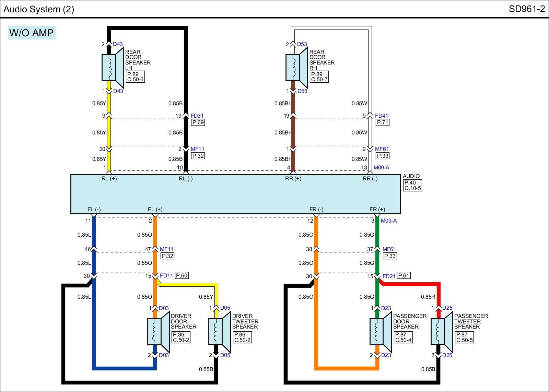Follow the P.60 reference beside FD11

click(182, 275)
